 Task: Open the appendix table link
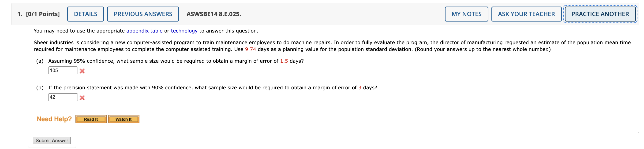pyautogui.click(x=145, y=31)
